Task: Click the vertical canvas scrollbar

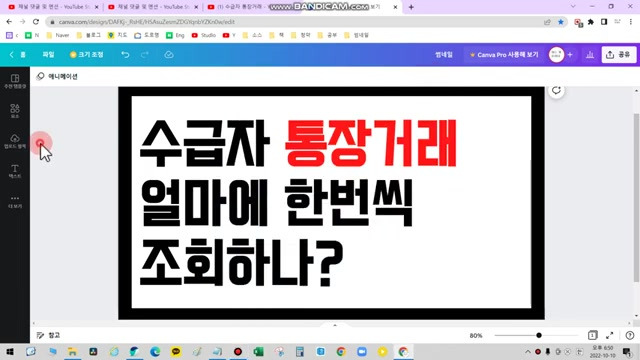Action: pos(636,198)
